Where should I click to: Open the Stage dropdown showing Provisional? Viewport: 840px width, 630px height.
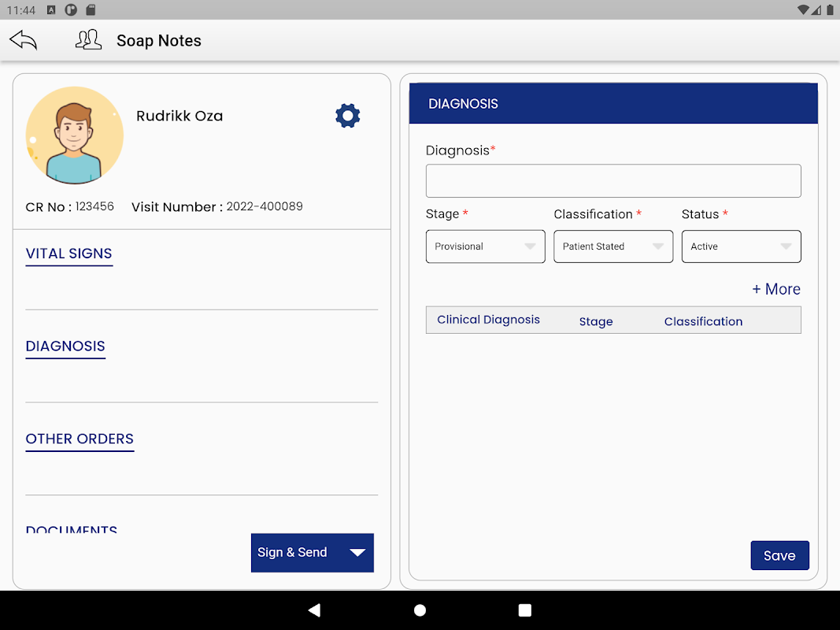485,246
